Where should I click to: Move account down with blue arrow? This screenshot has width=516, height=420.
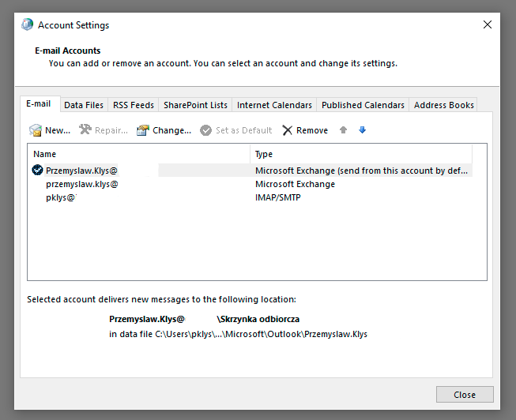(x=363, y=130)
